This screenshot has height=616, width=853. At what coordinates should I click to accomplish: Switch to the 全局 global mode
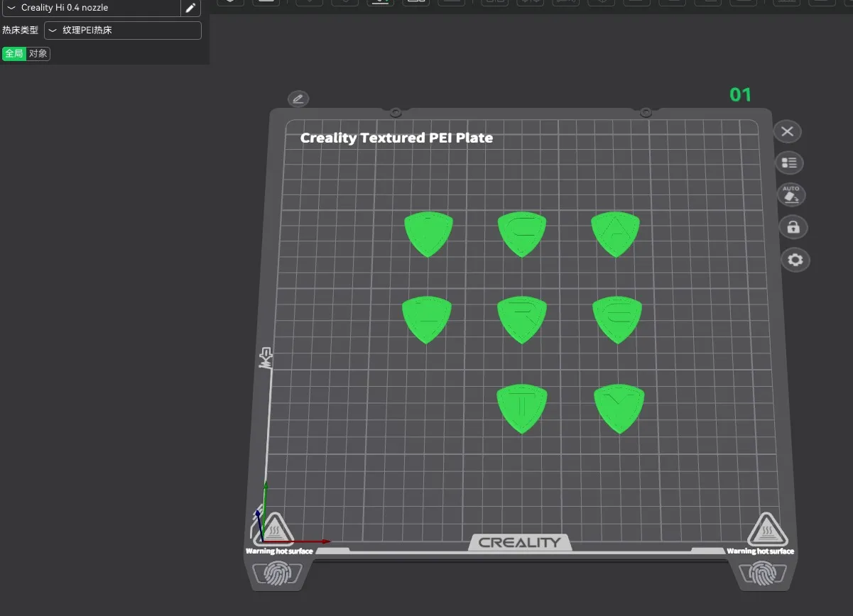[14, 54]
